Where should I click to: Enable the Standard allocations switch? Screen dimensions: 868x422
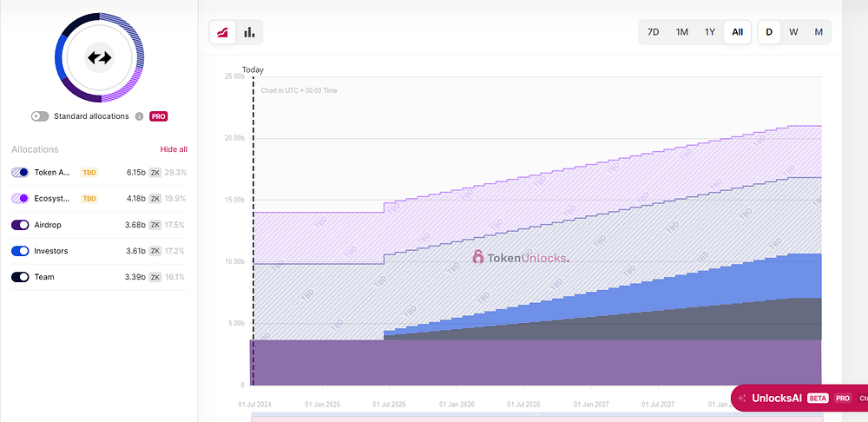[40, 116]
